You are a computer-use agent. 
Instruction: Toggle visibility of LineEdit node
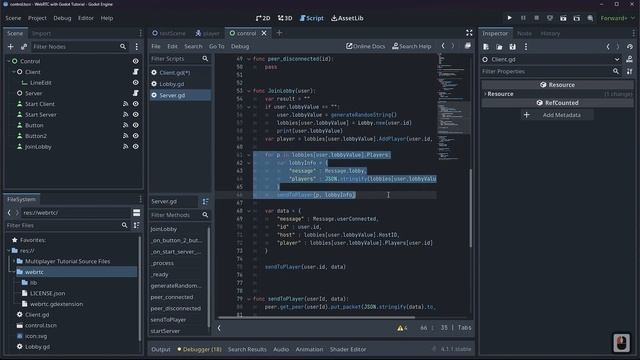pos(136,82)
